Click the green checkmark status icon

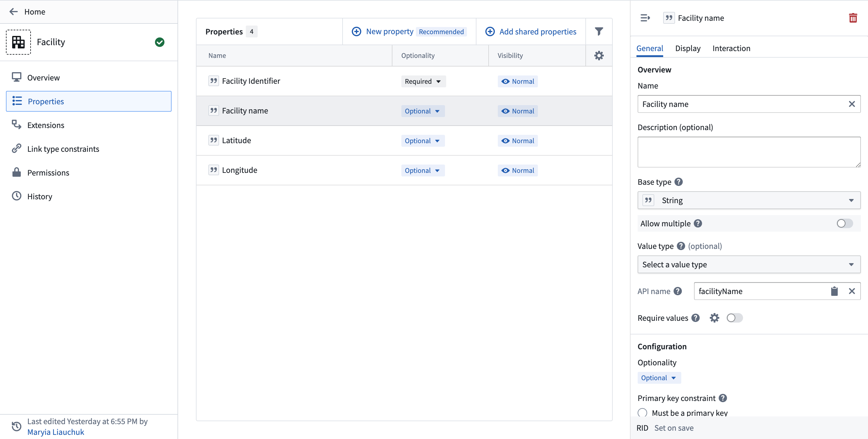coord(160,42)
